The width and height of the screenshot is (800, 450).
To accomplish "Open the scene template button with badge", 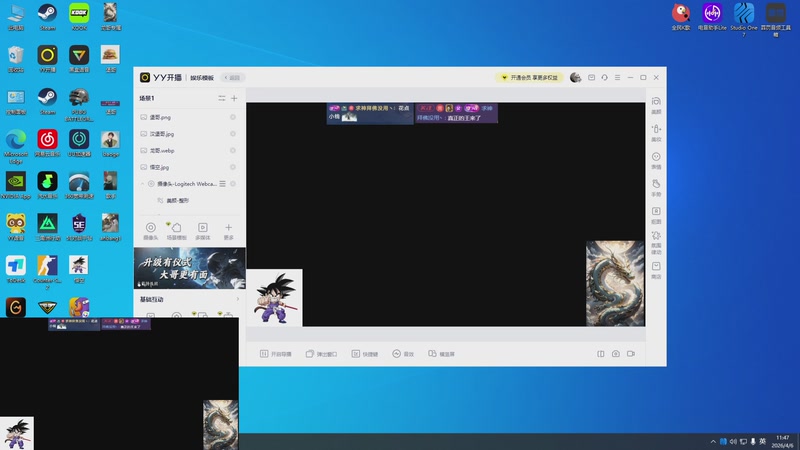I will tap(177, 231).
